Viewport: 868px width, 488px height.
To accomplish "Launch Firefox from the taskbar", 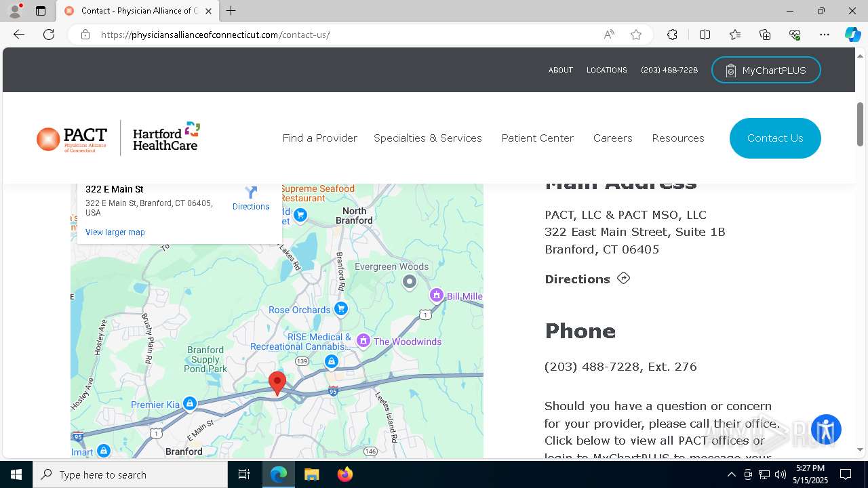I will tap(345, 474).
